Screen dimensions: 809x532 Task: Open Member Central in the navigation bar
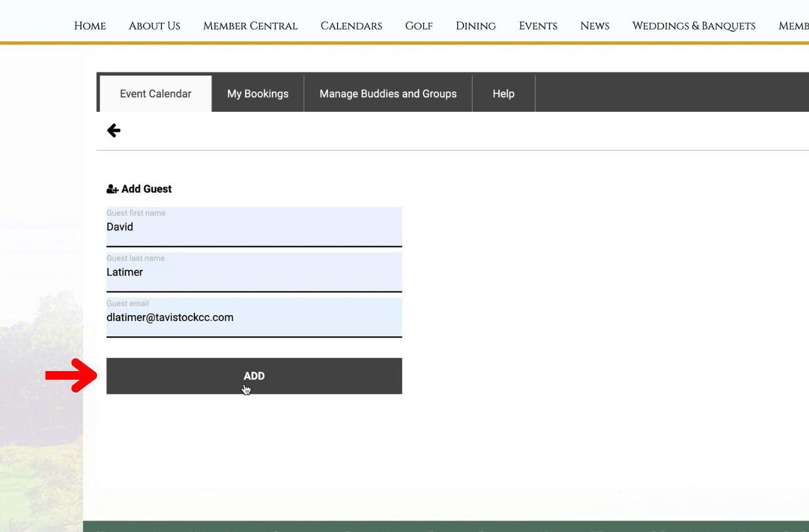tap(250, 26)
